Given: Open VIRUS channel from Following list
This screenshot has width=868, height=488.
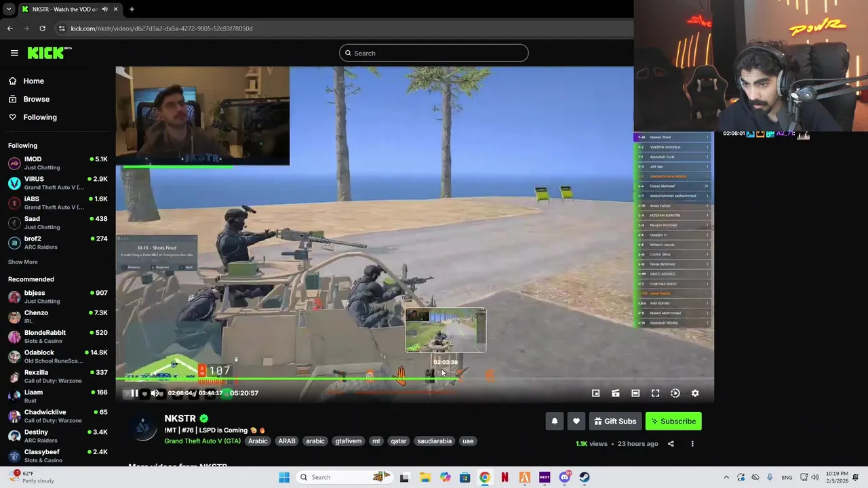Looking at the screenshot, I should coord(58,183).
